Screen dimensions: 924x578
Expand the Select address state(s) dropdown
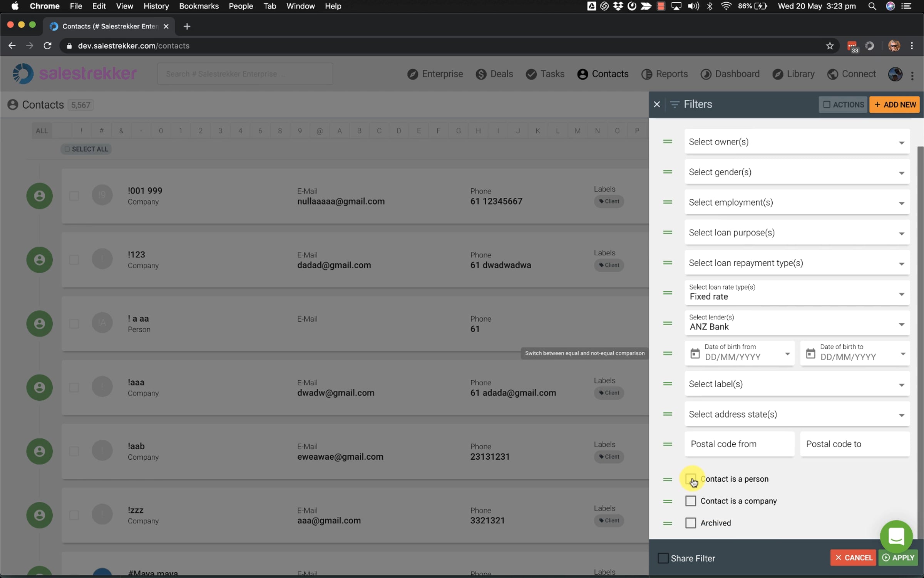click(x=797, y=414)
